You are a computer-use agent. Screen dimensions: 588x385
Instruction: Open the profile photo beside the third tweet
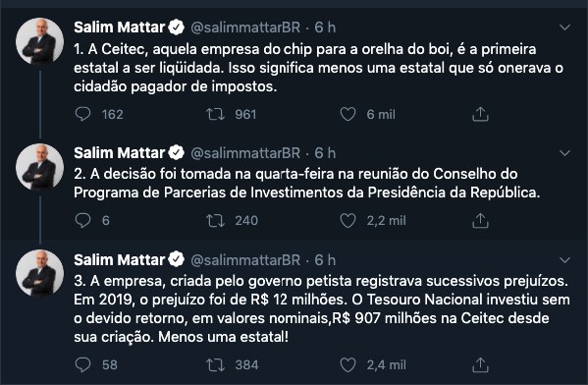click(39, 273)
